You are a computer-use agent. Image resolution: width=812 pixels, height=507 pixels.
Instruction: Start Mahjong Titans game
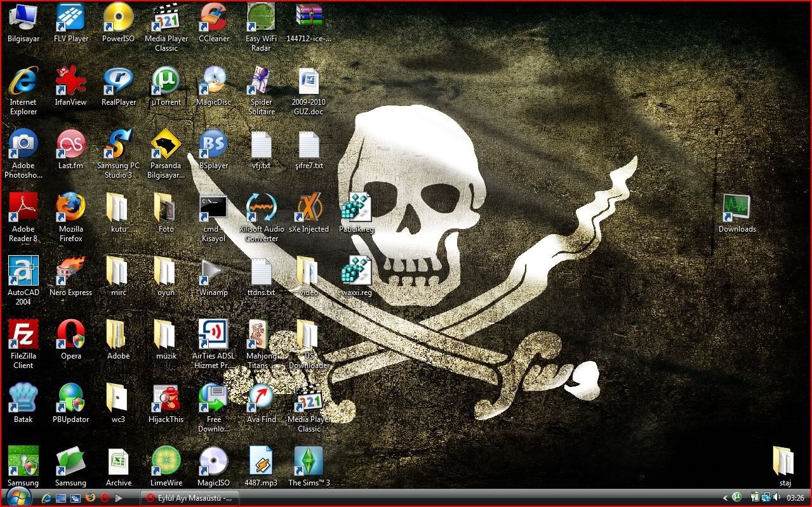(261, 345)
